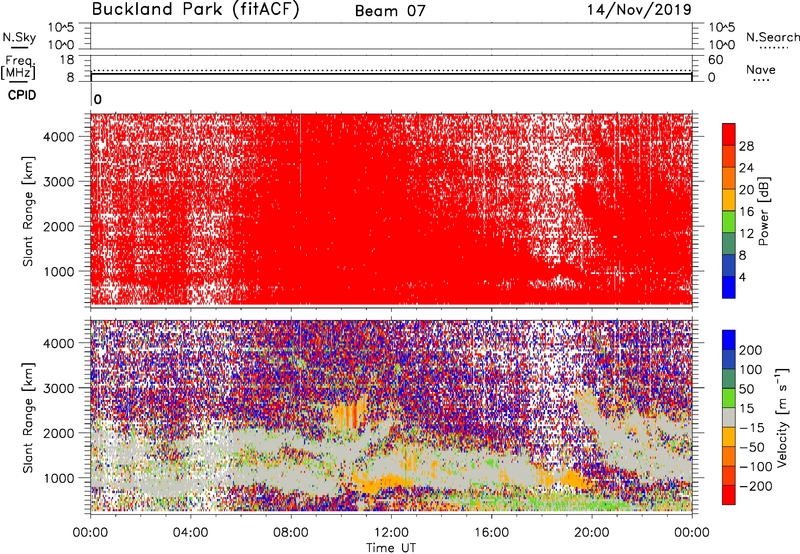Select the "60" tick on the Nave axis
The height and width of the screenshot is (554, 800).
coord(715,60)
